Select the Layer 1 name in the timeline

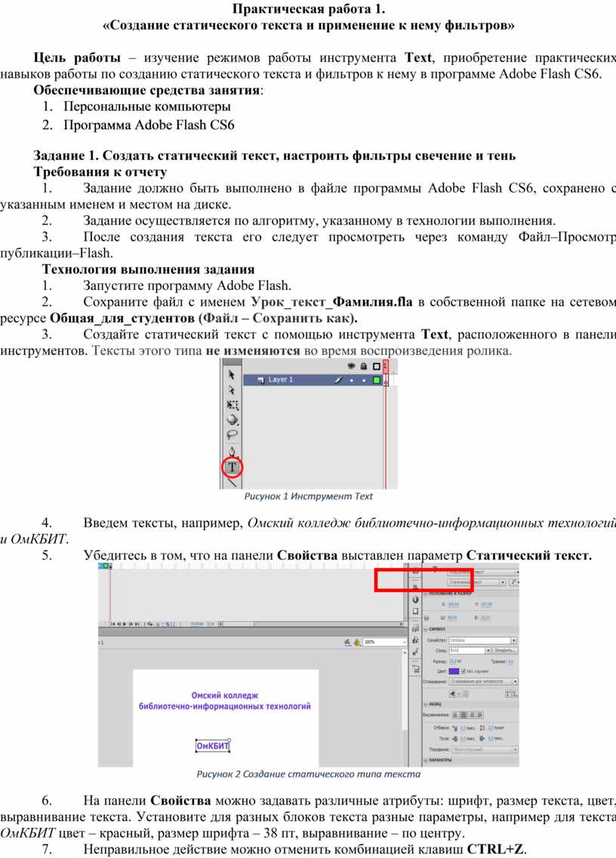click(x=281, y=379)
